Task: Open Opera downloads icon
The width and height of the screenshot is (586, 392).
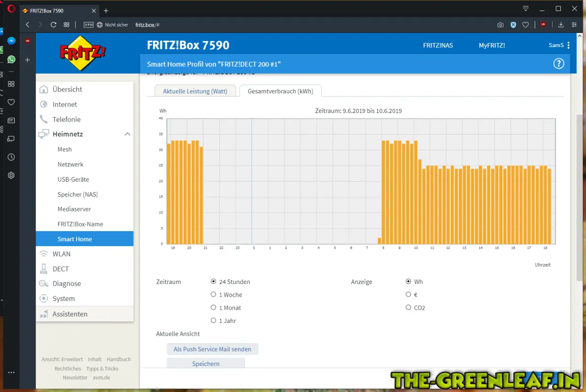Action: tap(561, 25)
